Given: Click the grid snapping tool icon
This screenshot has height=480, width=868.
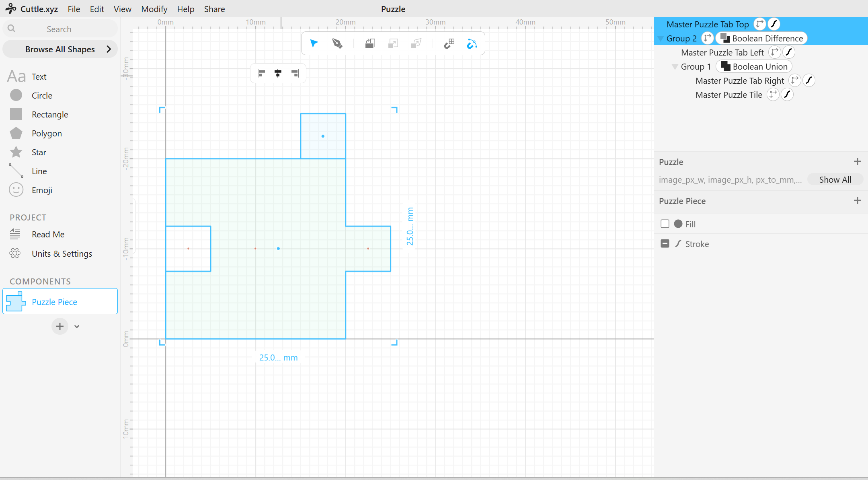Looking at the screenshot, I should click(449, 43).
